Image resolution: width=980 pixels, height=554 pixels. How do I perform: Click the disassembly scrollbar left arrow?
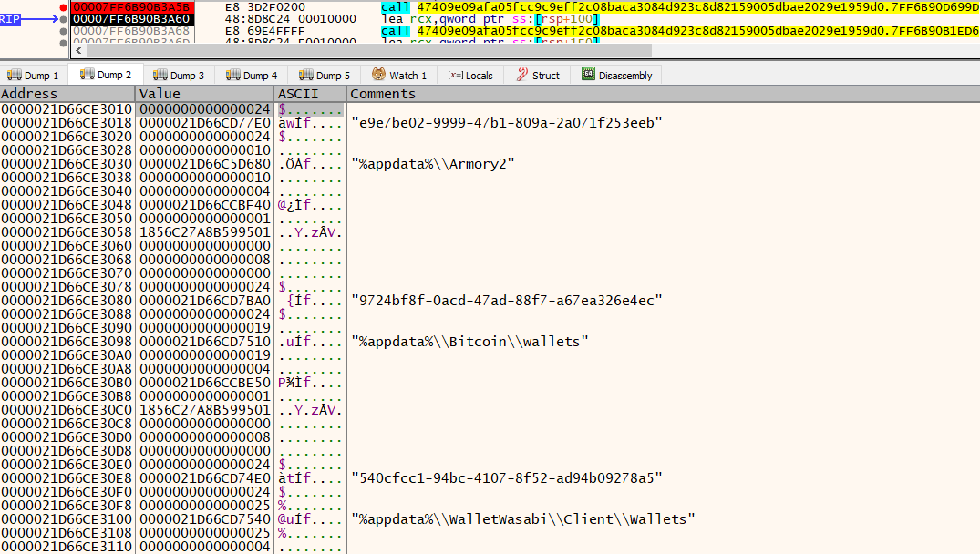pyautogui.click(x=77, y=52)
